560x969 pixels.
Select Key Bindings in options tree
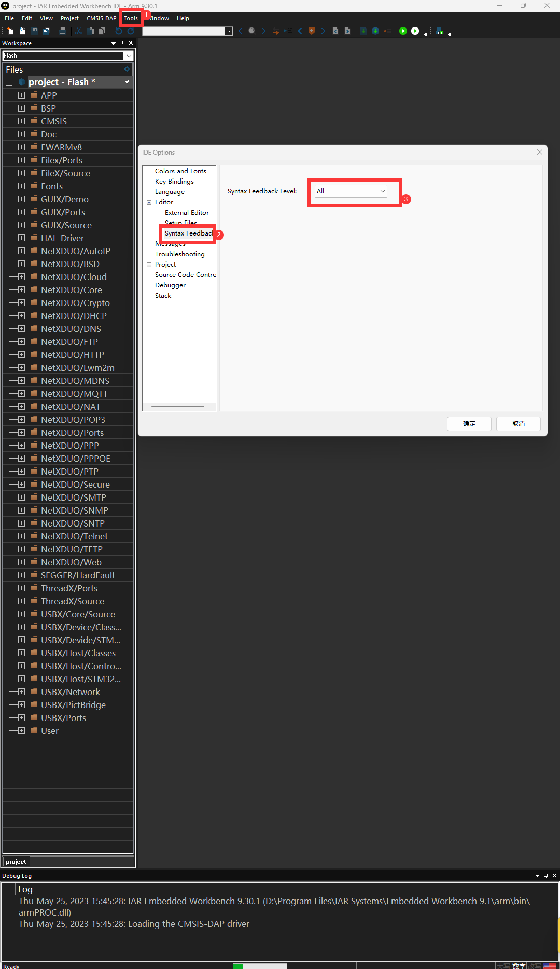tap(174, 182)
